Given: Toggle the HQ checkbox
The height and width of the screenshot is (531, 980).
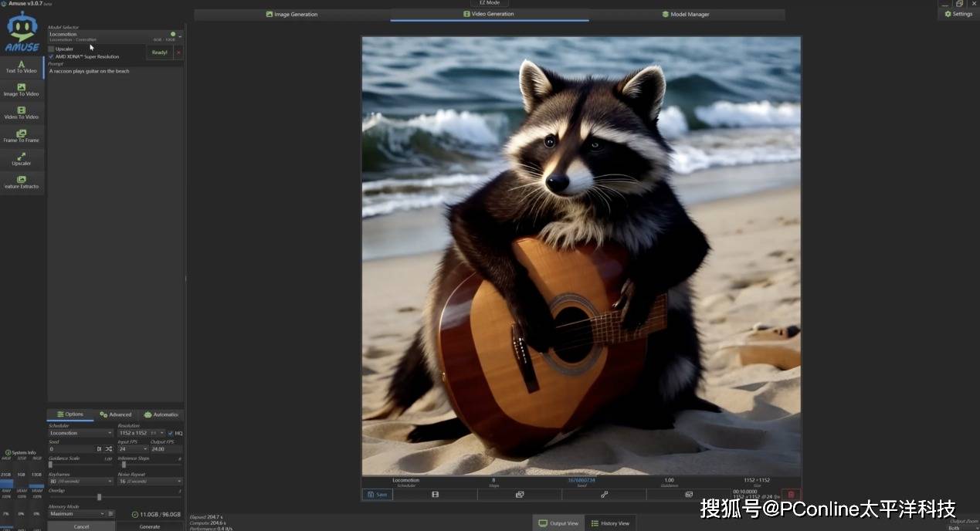Looking at the screenshot, I should [x=171, y=433].
